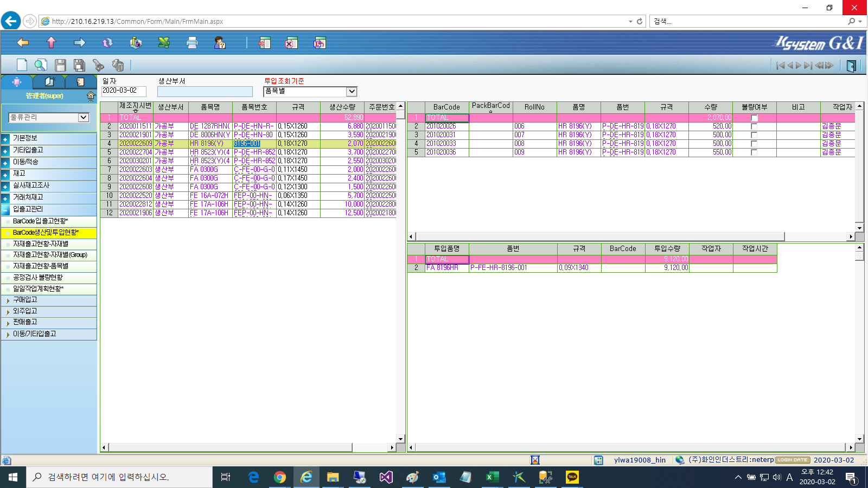Click manufacturing order 2020030201
The height and width of the screenshot is (488, 868).
click(x=136, y=161)
